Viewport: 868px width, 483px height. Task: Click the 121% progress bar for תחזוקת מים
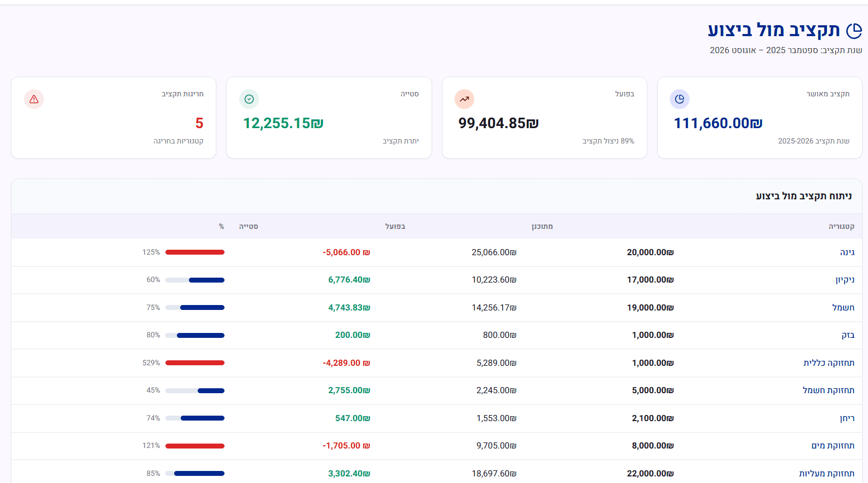(x=195, y=446)
